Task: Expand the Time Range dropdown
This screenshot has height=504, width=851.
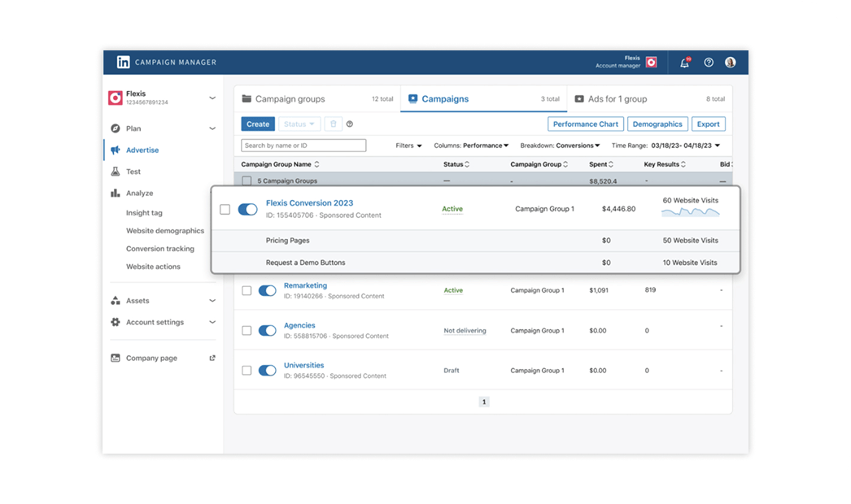Action: pyautogui.click(x=666, y=146)
